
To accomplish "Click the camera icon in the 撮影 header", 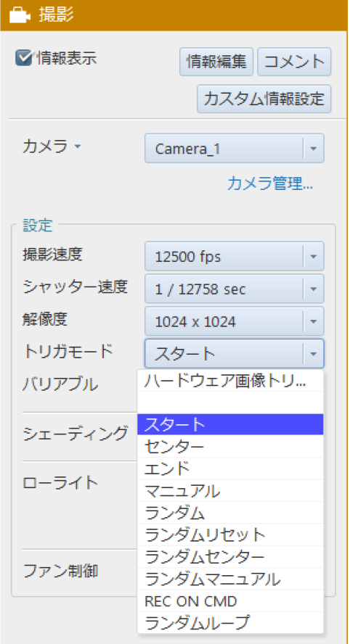I will pyautogui.click(x=20, y=15).
